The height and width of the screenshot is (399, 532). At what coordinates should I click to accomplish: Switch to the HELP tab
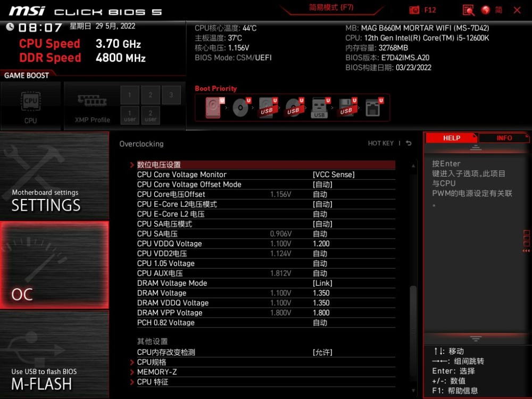click(x=451, y=138)
